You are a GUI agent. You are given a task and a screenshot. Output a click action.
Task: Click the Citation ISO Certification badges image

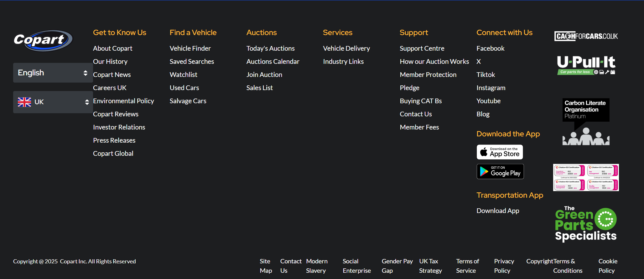pos(586,177)
